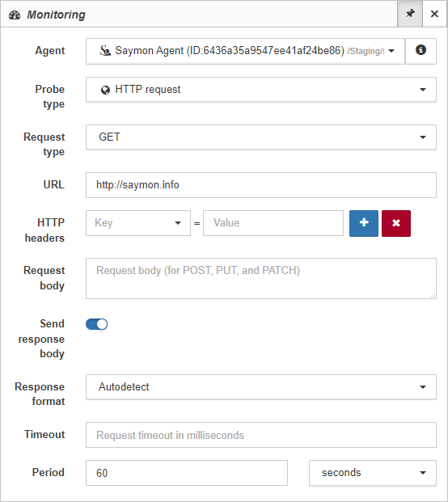Open the agent info icon button
The image size is (448, 502).
coord(421,51)
